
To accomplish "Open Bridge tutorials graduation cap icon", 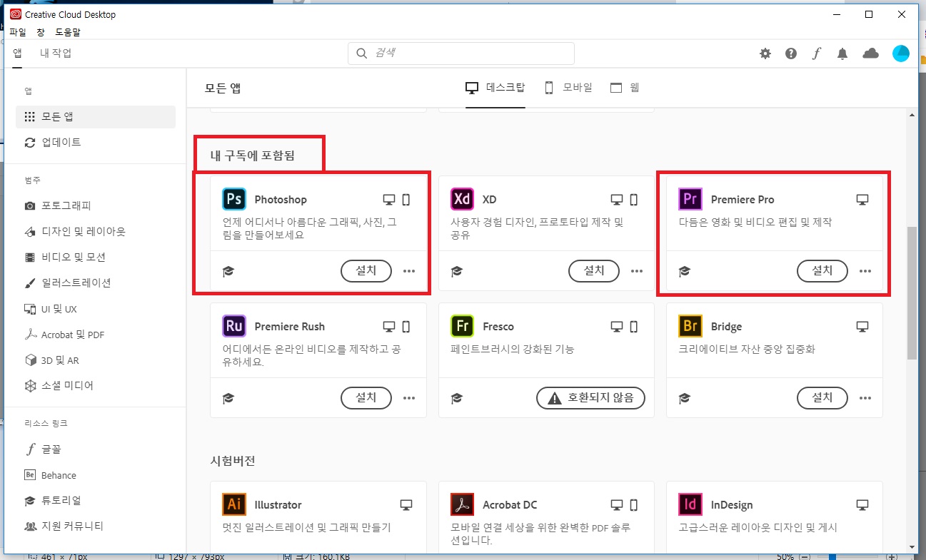I will click(685, 398).
